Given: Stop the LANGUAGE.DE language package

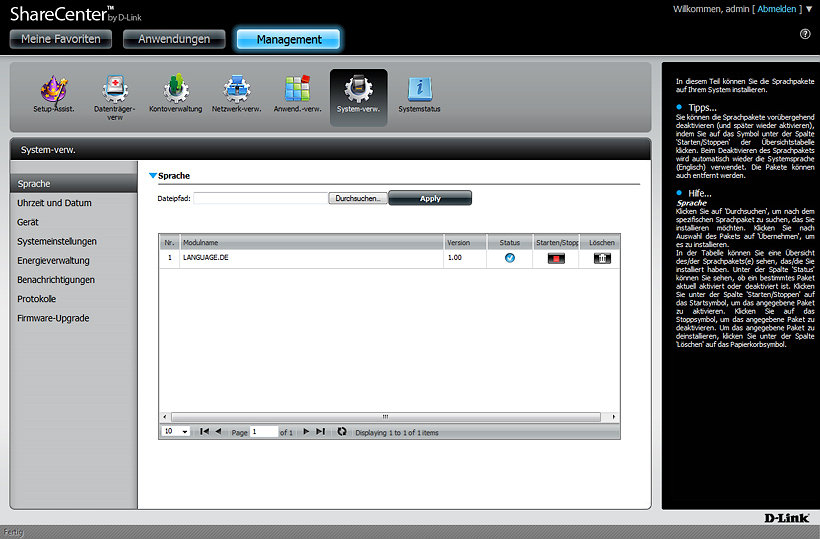Looking at the screenshot, I should coord(556,258).
